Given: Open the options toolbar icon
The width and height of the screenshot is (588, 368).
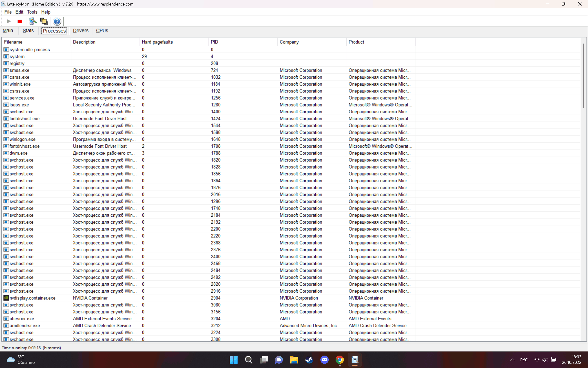Looking at the screenshot, I should pyautogui.click(x=33, y=21).
